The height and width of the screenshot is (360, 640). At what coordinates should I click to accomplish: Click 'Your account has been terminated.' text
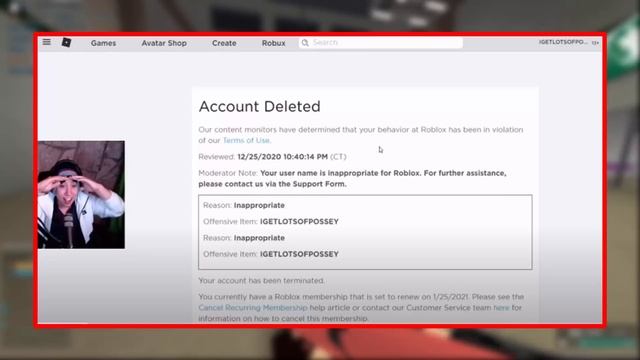(262, 281)
